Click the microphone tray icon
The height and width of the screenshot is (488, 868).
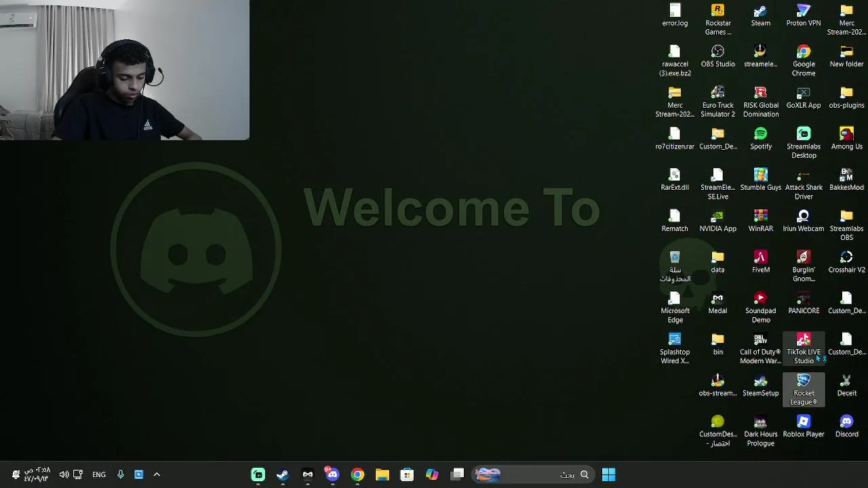[x=120, y=474]
